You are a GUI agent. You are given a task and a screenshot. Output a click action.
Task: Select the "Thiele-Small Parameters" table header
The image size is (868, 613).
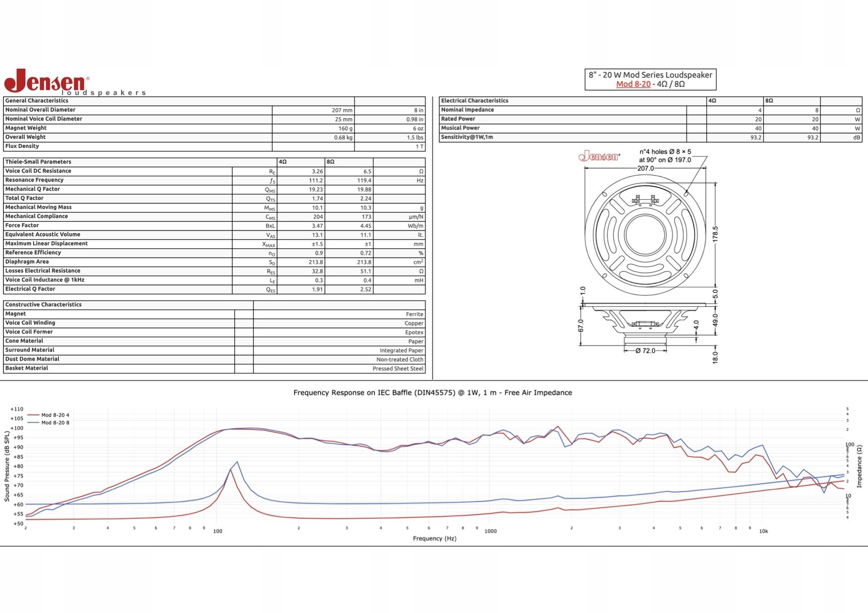pos(38,162)
